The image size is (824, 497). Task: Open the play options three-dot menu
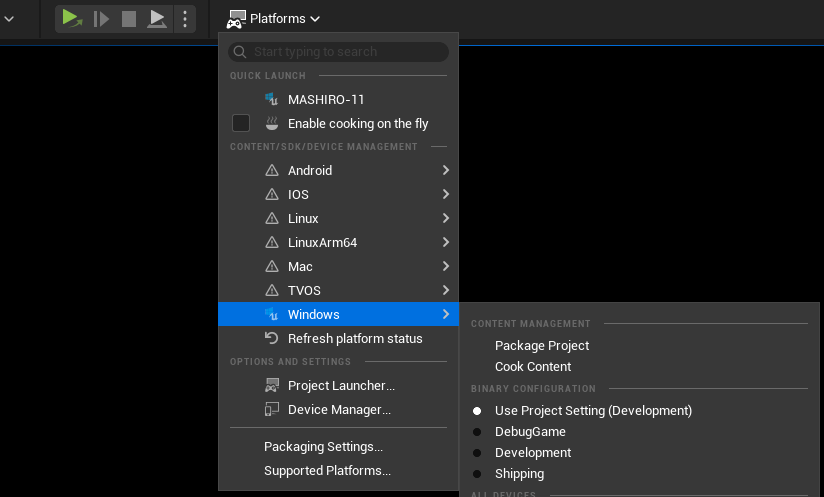(x=184, y=19)
